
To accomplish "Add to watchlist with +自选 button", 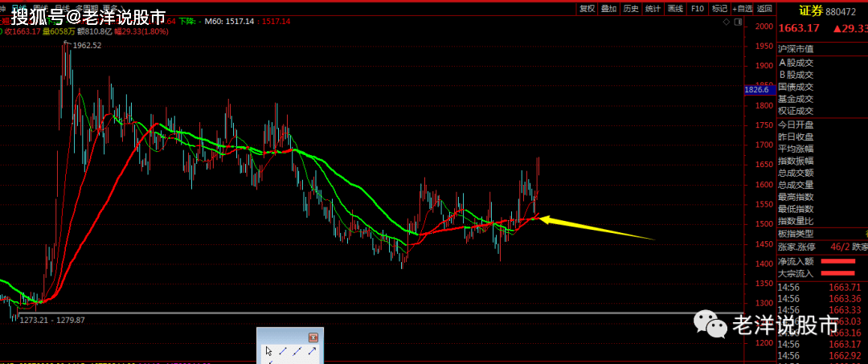I will pos(742,9).
